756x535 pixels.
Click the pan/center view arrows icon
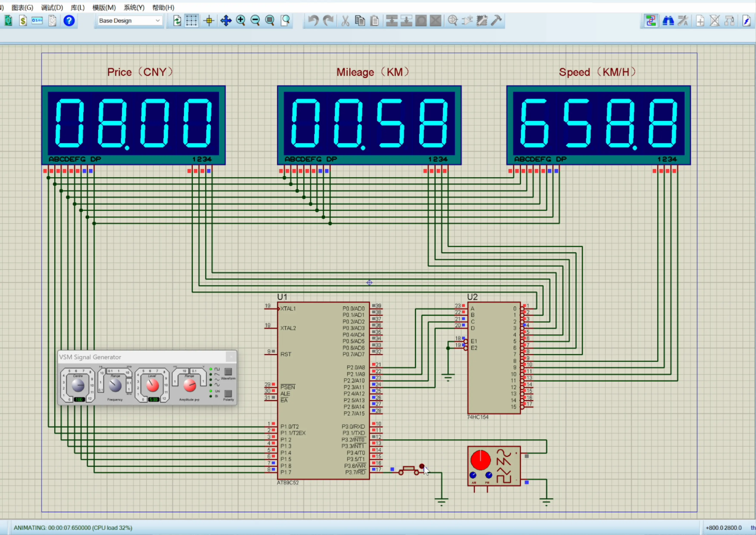tap(226, 21)
